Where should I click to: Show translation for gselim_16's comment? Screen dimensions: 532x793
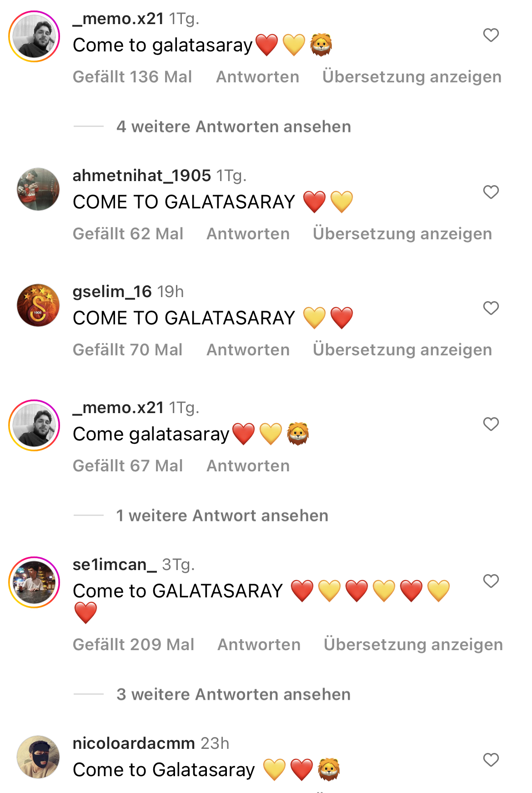402,349
